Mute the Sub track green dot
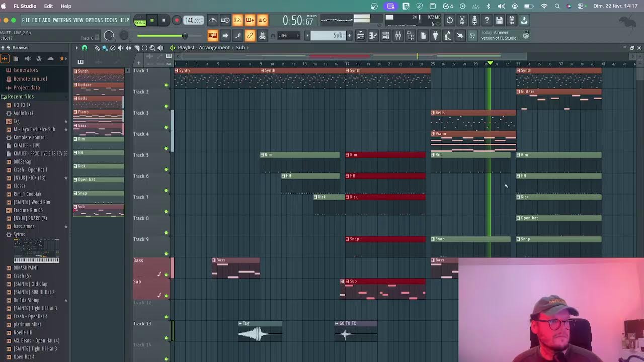 pos(167,296)
